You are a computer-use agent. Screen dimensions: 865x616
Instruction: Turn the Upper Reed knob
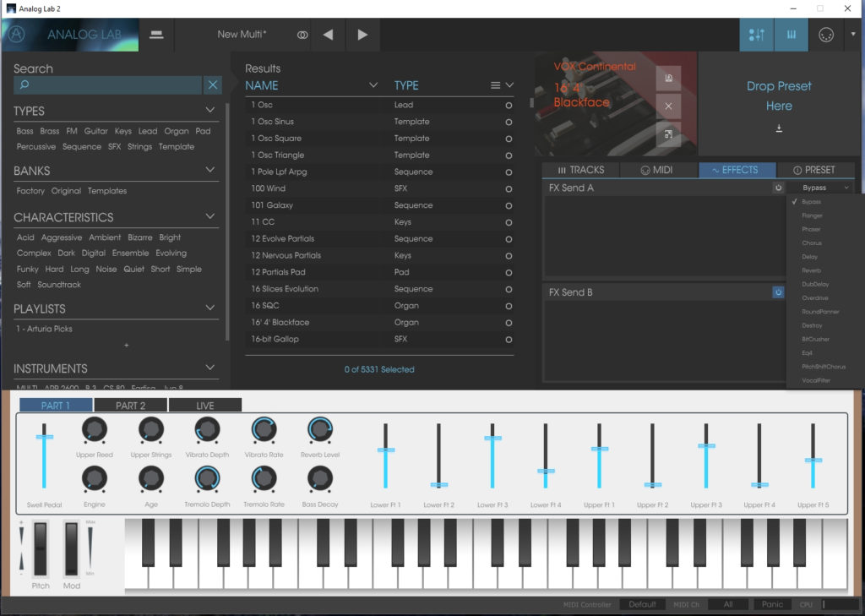[x=95, y=430]
